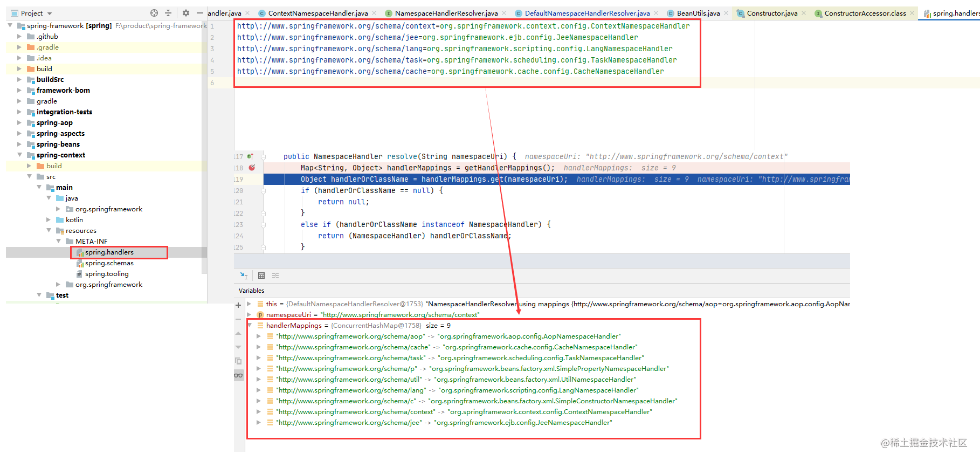This screenshot has width=980, height=461.
Task: Select the resources folder
Action: [81, 231]
